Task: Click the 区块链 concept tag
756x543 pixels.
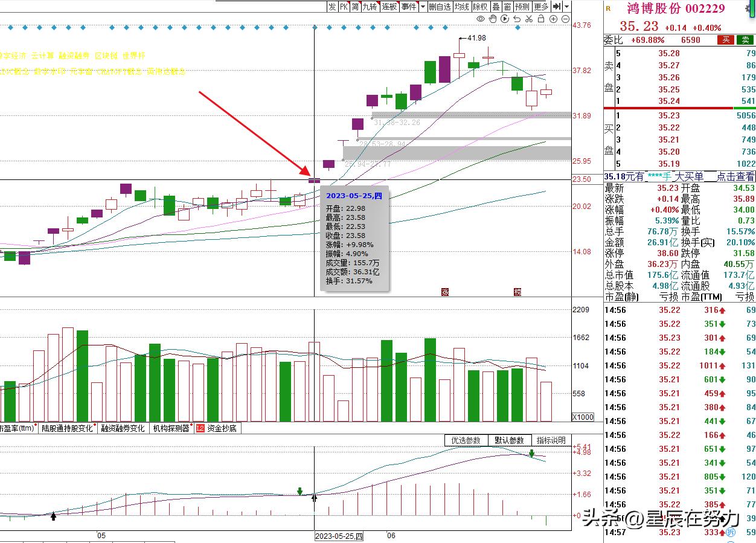Action: [x=106, y=56]
